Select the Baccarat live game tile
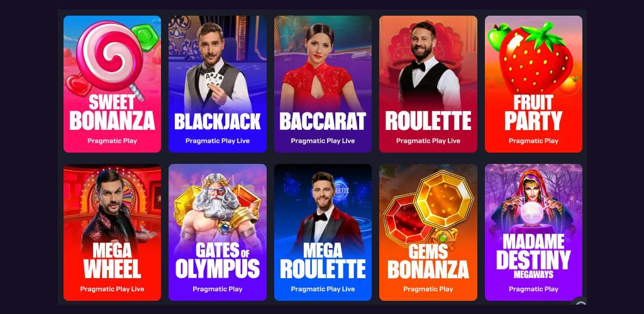644x314 pixels. (x=323, y=84)
